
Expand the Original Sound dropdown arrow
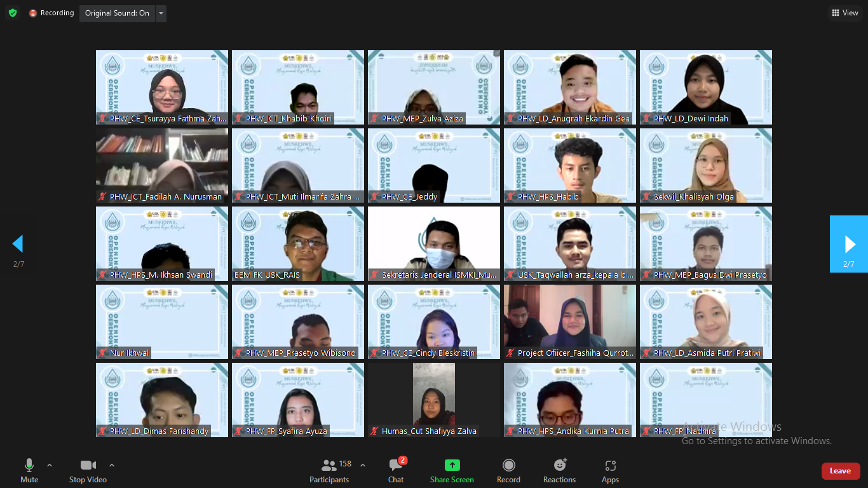(161, 13)
